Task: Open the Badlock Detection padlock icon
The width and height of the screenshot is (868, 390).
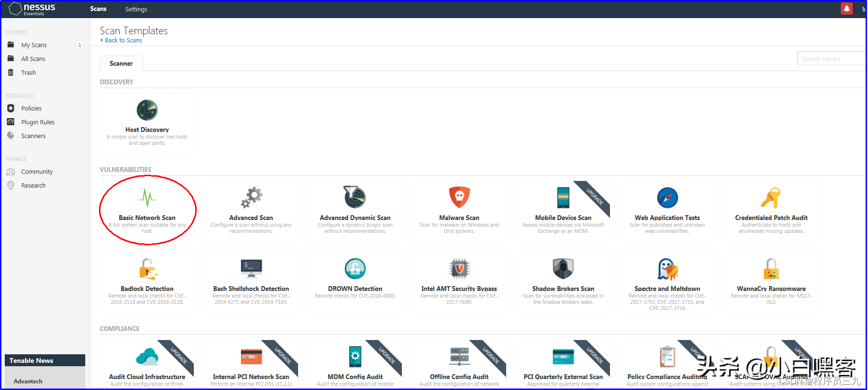Action: pos(148,269)
